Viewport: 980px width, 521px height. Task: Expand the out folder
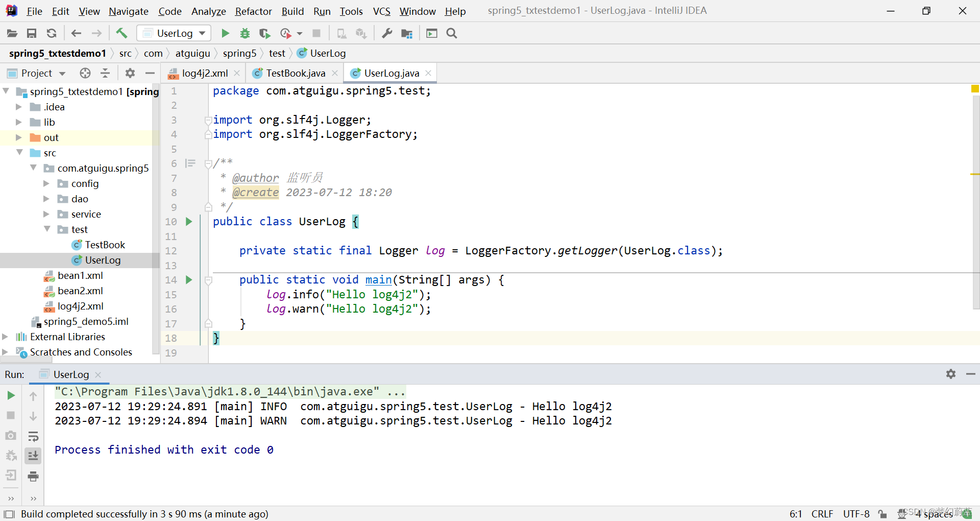coord(19,137)
